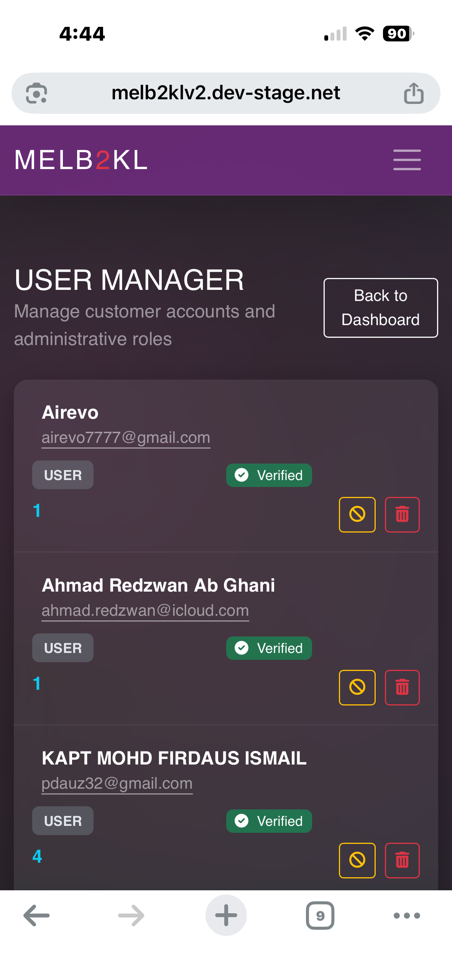Open email link ahmad.redzwan@icloud.com

point(145,610)
